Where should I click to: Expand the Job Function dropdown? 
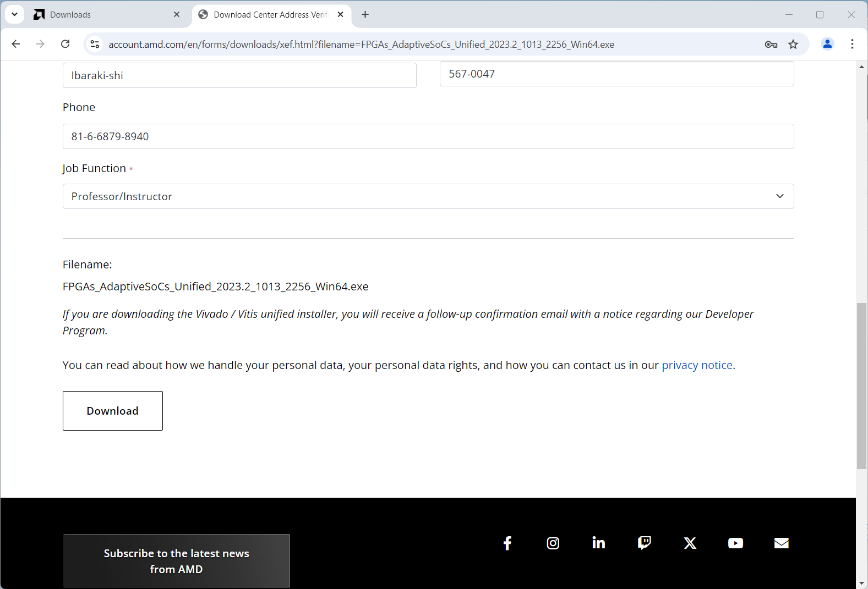(x=428, y=196)
